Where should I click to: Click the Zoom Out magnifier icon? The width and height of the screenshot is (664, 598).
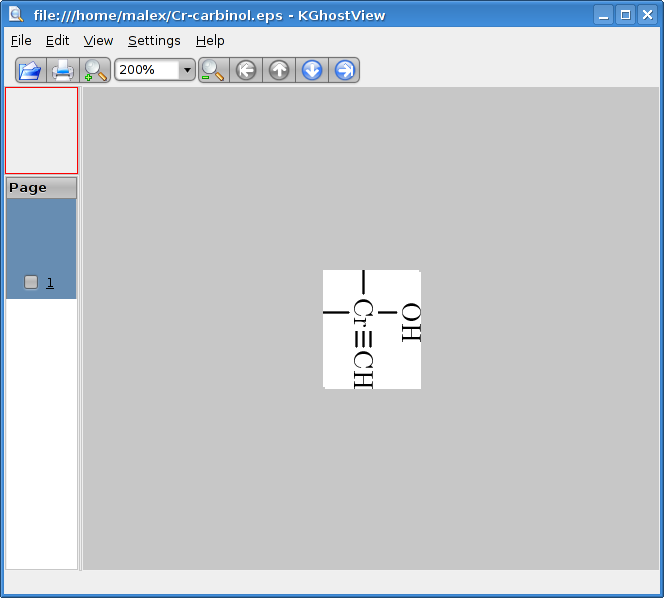tap(213, 70)
